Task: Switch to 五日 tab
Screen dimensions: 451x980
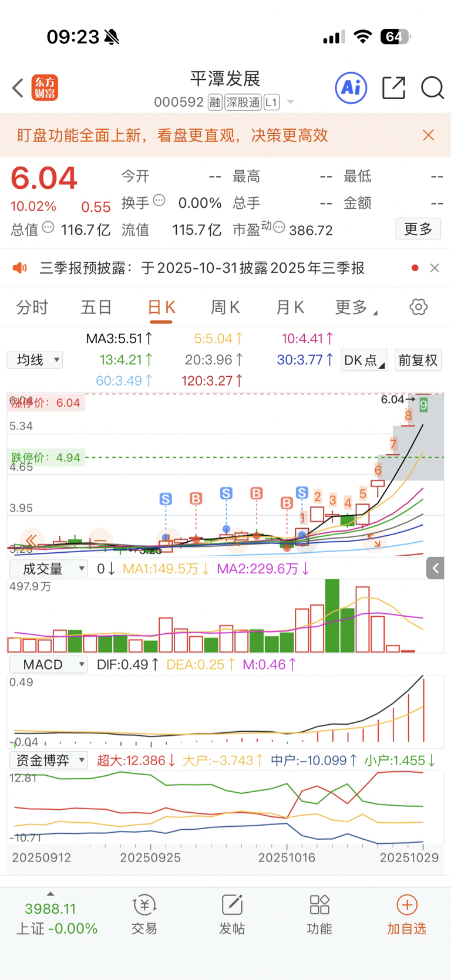Action: click(x=96, y=307)
